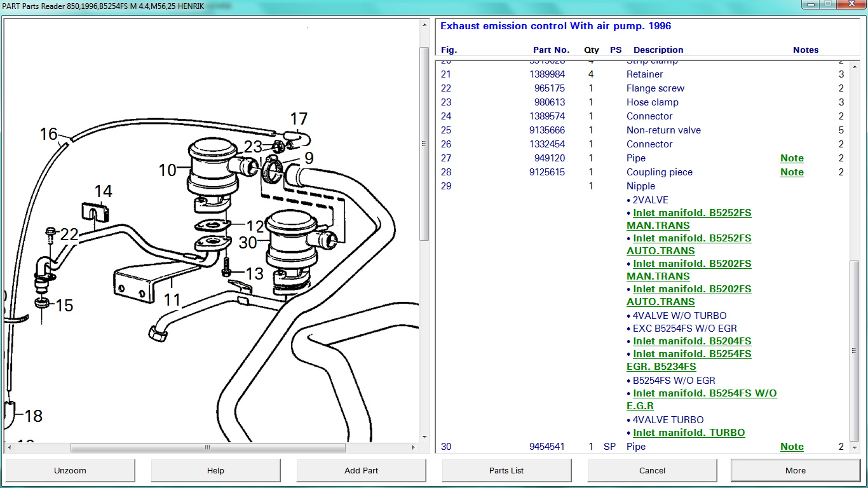Viewport: 868px width, 488px height.
Task: Click the PS column header
Action: tap(616, 50)
